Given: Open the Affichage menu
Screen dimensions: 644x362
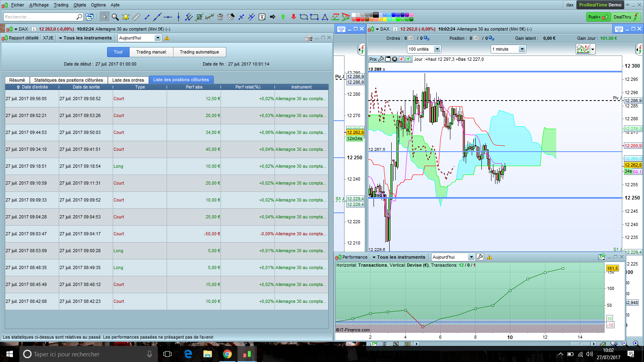Looking at the screenshot, I should point(39,5).
